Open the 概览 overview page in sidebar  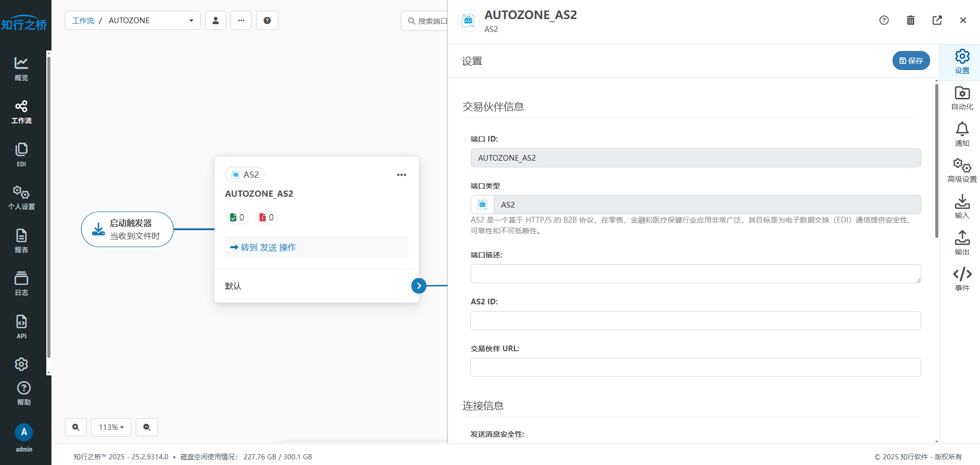pos(21,68)
